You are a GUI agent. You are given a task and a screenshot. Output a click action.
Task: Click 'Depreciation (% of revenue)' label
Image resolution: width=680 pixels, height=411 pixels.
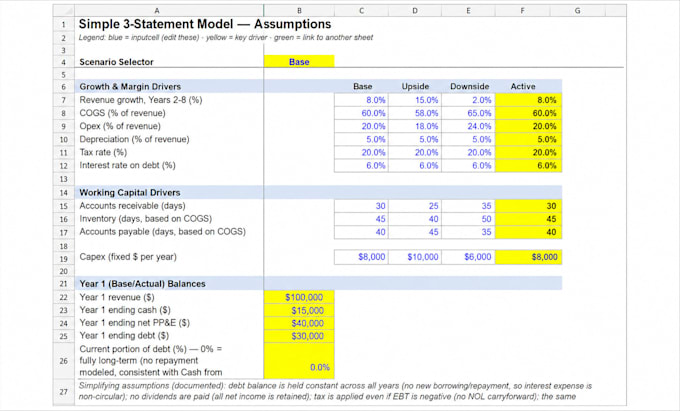(x=134, y=139)
